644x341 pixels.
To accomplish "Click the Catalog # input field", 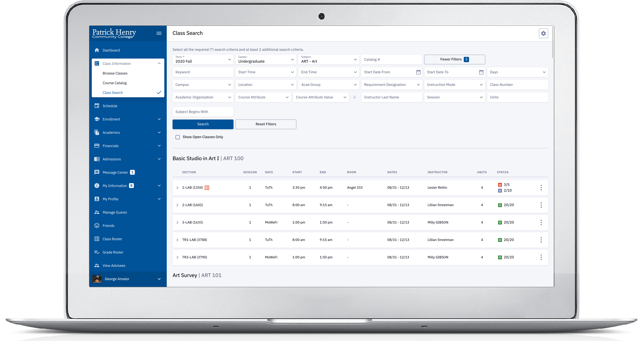I will click(392, 60).
